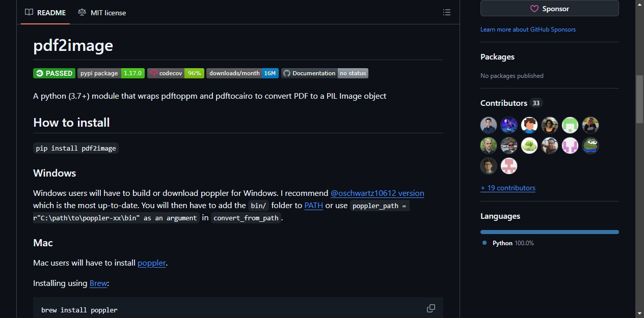The image size is (644, 318).
Task: Click the pip install pdf2image code
Action: click(76, 149)
